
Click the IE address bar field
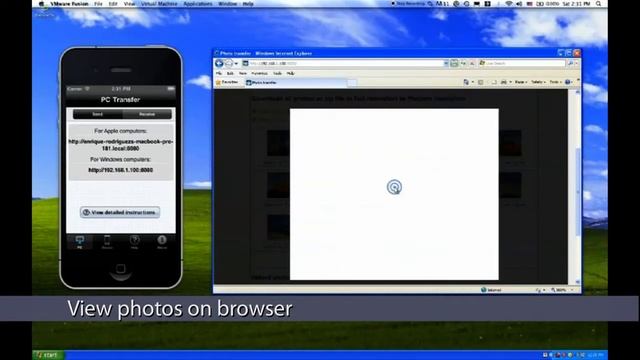point(344,63)
